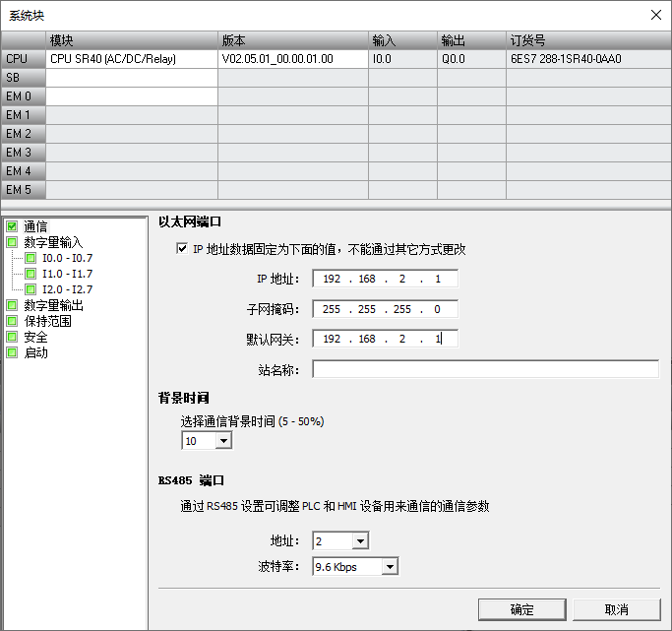Viewport: 672px width, 631px height.
Task: Toggle the 安全 checkbox icon
Action: tap(12, 337)
